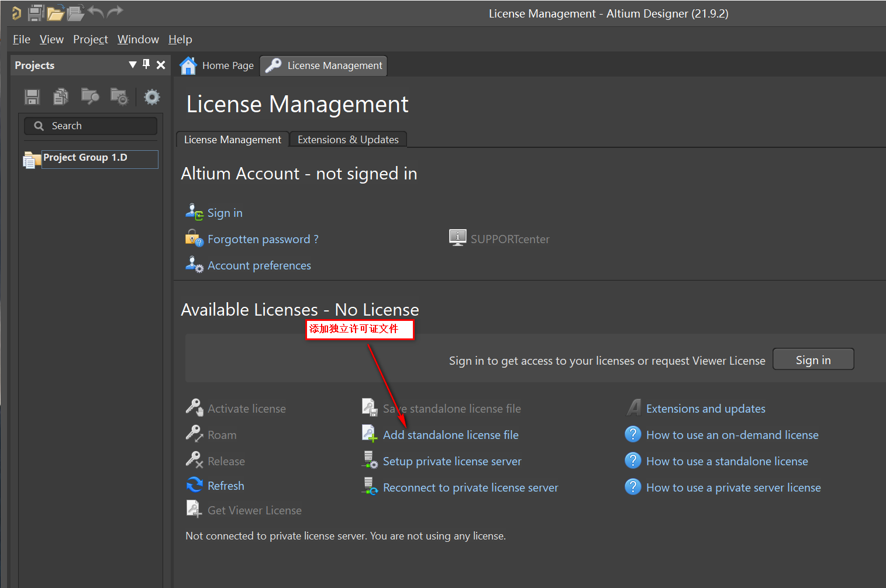Click the 'Available Licenses - No License' heading
The width and height of the screenshot is (886, 588).
[x=300, y=309]
